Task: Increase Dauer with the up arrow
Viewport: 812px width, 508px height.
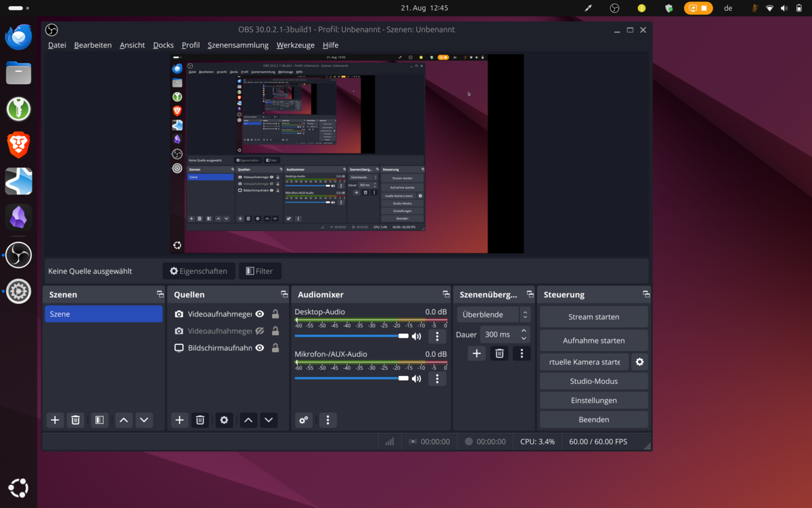Action: [524, 331]
